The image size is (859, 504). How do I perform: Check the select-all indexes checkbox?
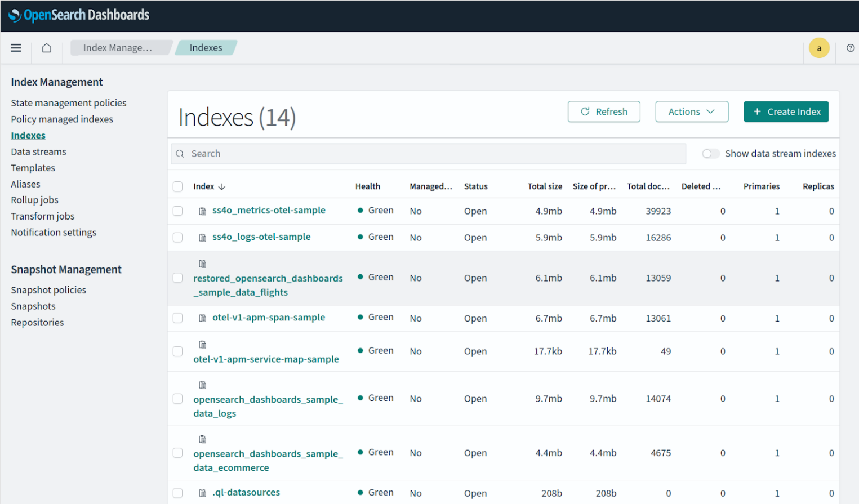[178, 186]
